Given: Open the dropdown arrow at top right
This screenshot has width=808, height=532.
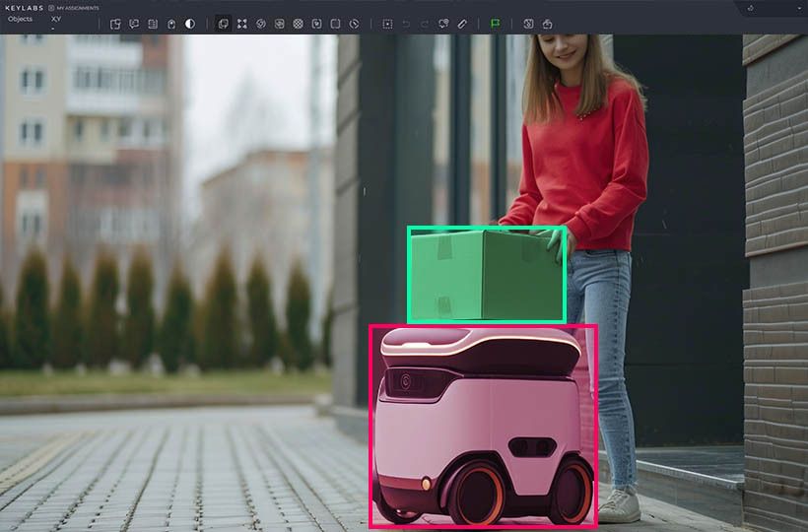Looking at the screenshot, I should pos(800,8).
